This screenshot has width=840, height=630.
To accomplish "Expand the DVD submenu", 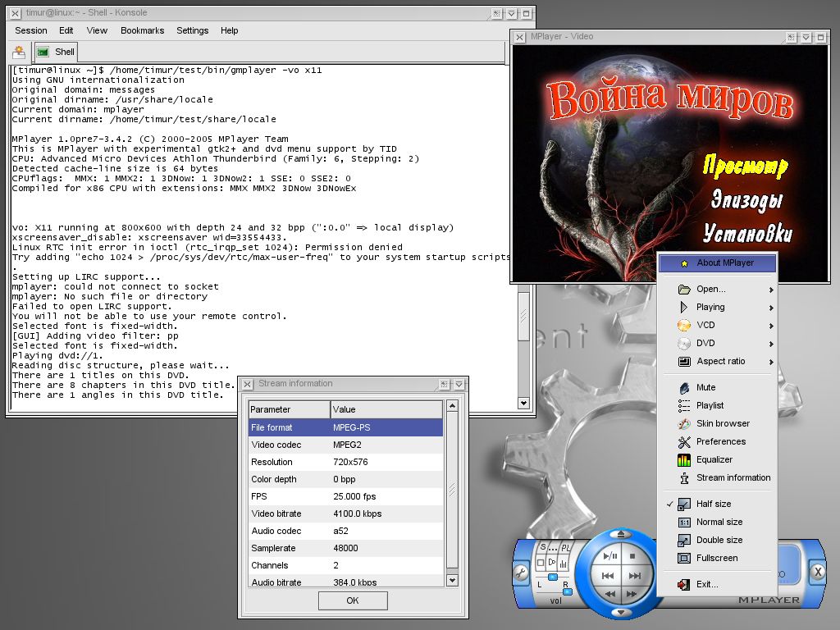I will tap(717, 344).
